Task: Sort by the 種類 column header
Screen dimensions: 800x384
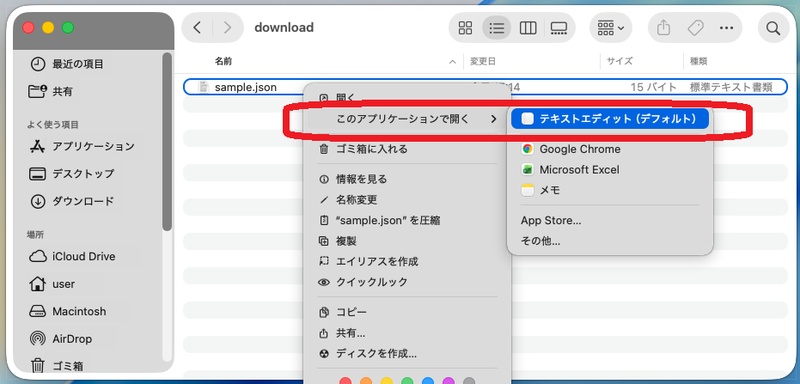Action: pyautogui.click(x=698, y=61)
